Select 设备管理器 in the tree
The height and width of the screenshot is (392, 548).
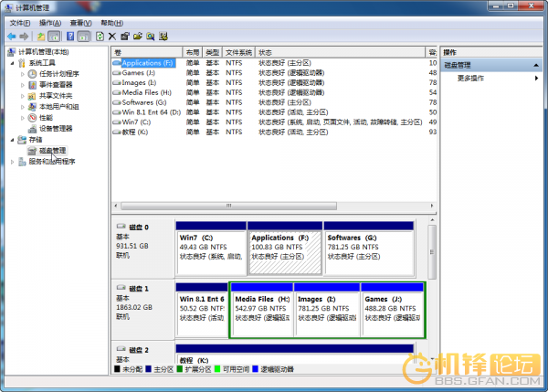[56, 129]
